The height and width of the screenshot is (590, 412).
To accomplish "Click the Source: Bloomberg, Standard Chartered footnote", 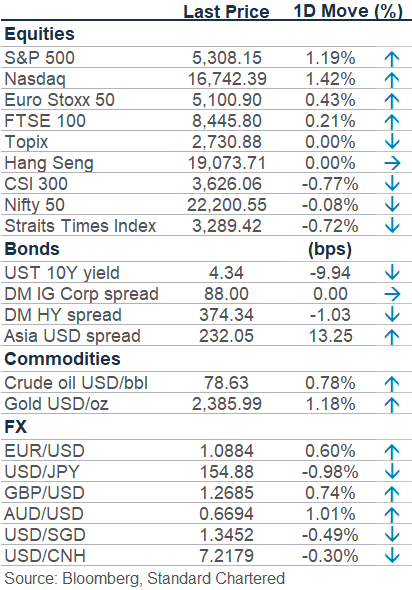I will point(144,579).
